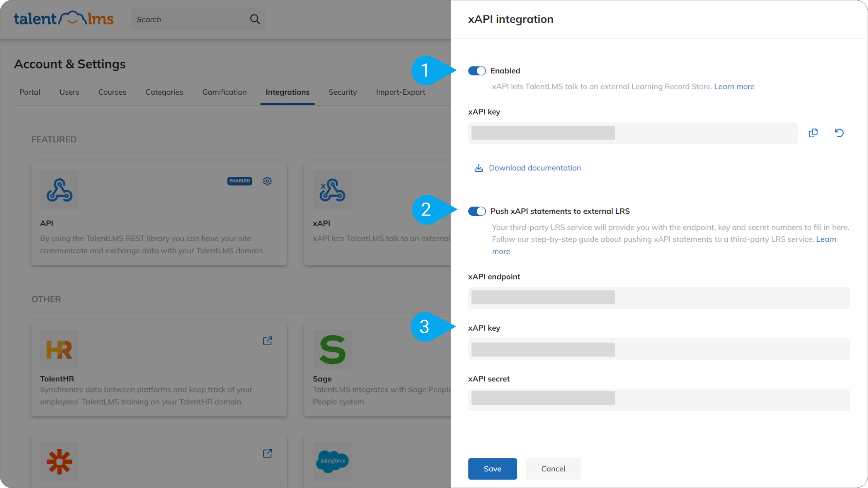Click the download documentation icon

pyautogui.click(x=478, y=168)
